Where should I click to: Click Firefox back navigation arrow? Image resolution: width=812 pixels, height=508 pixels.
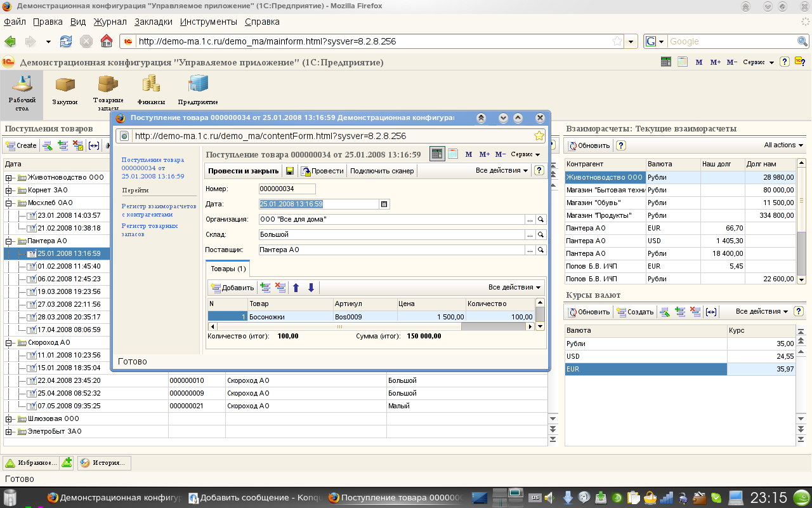tap(10, 41)
